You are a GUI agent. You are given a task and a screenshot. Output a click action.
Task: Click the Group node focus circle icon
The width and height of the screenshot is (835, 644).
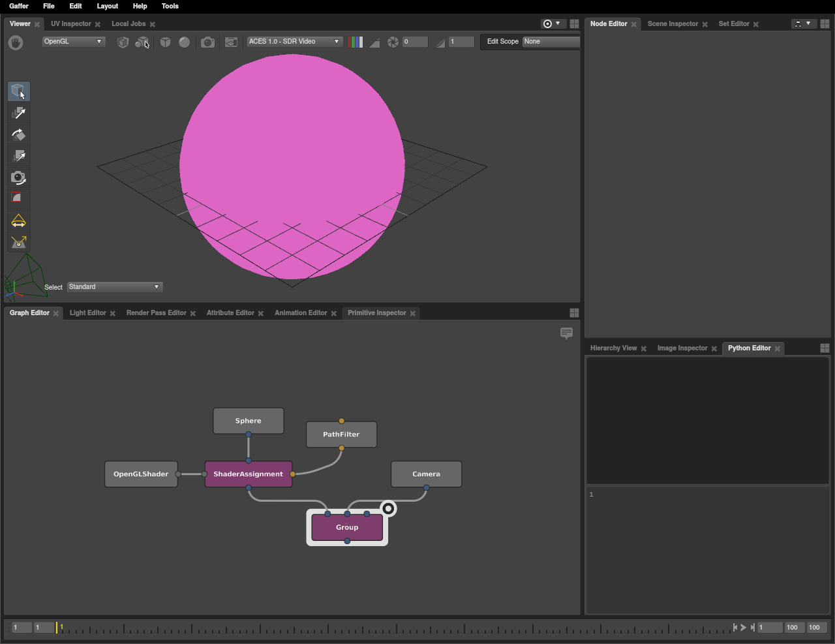[388, 508]
